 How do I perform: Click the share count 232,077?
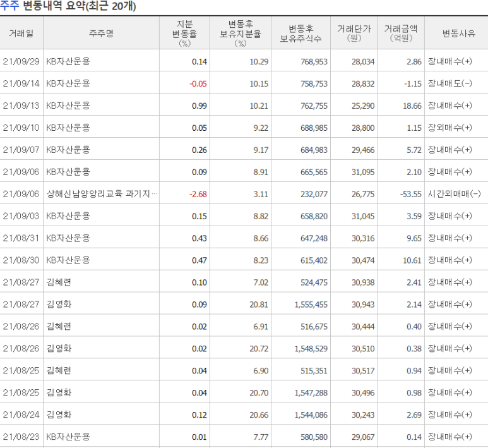coord(314,194)
